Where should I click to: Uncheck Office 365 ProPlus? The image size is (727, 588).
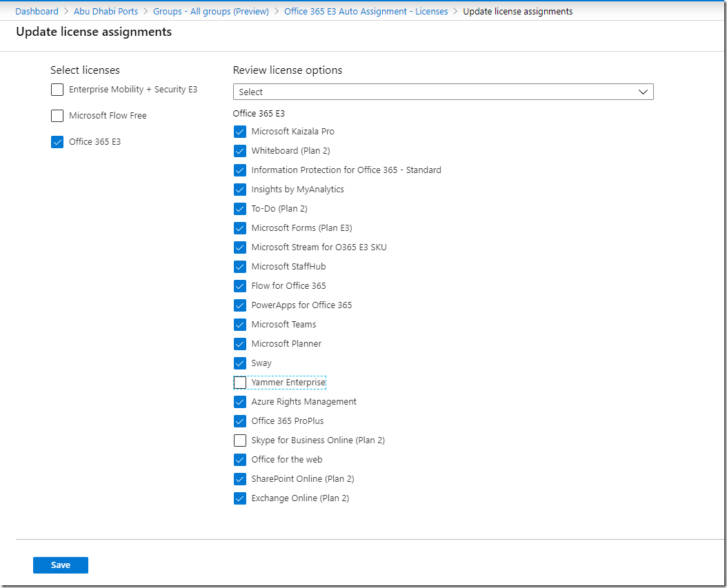pyautogui.click(x=240, y=421)
